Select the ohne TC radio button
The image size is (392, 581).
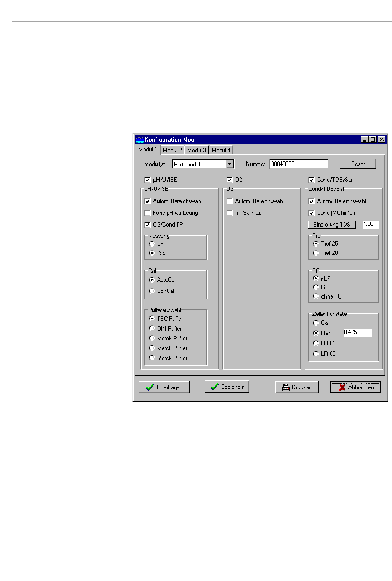pyautogui.click(x=316, y=296)
